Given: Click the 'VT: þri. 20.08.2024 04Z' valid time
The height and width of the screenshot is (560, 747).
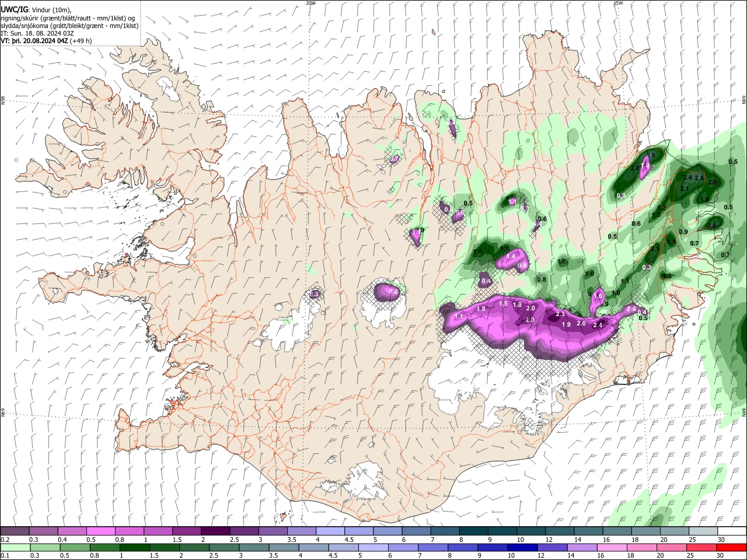Looking at the screenshot, I should coord(34,41).
